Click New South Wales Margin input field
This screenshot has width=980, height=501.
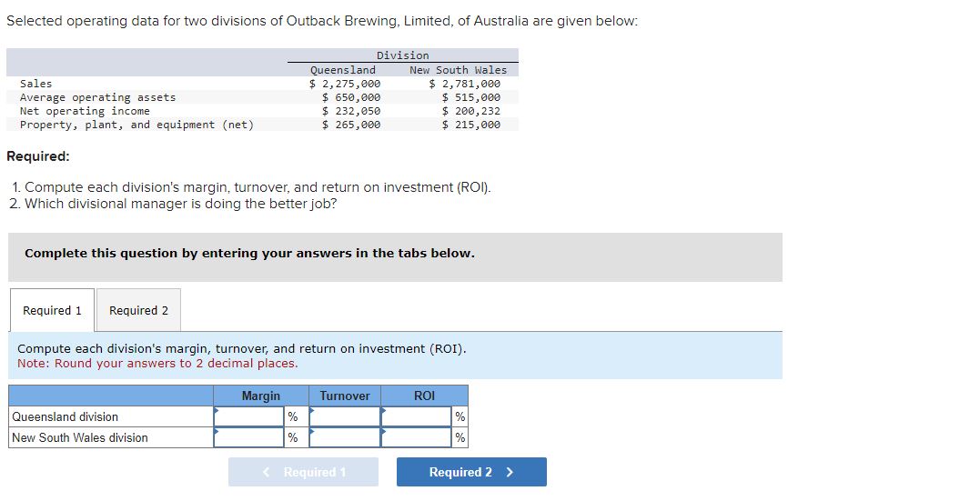249,437
